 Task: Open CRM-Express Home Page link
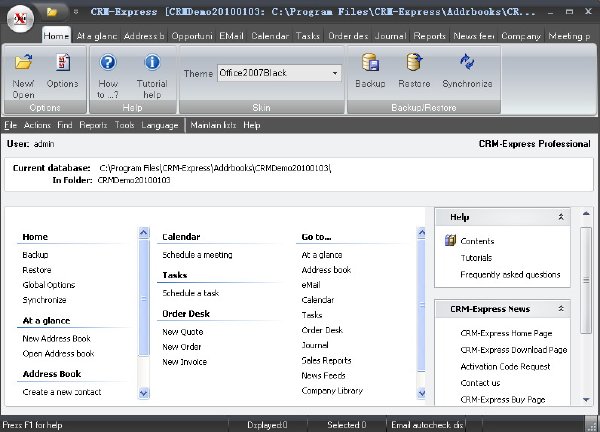click(506, 333)
